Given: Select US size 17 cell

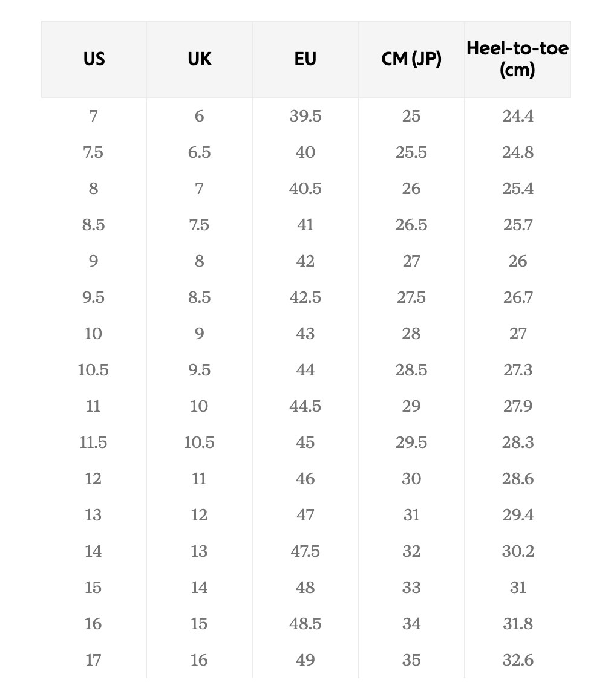Looking at the screenshot, I should (94, 660).
